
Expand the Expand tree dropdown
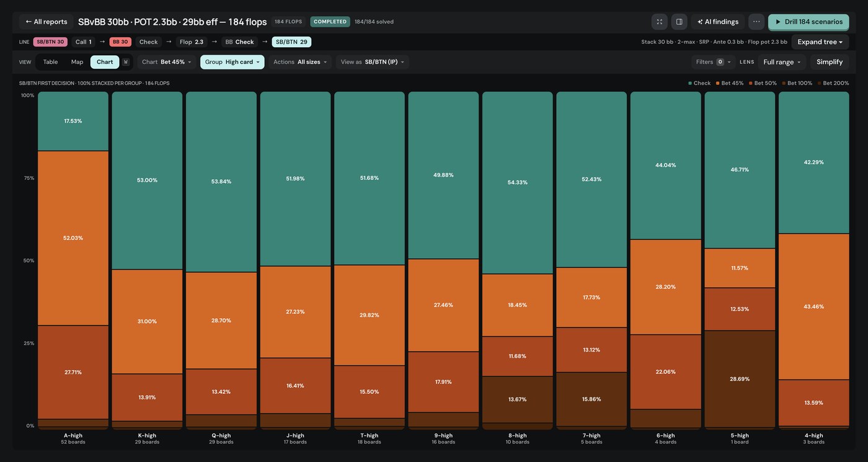coord(820,42)
